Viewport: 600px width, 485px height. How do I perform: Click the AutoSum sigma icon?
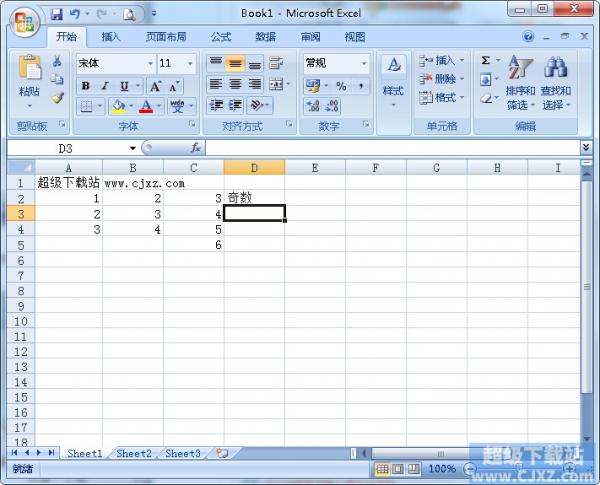tap(486, 61)
